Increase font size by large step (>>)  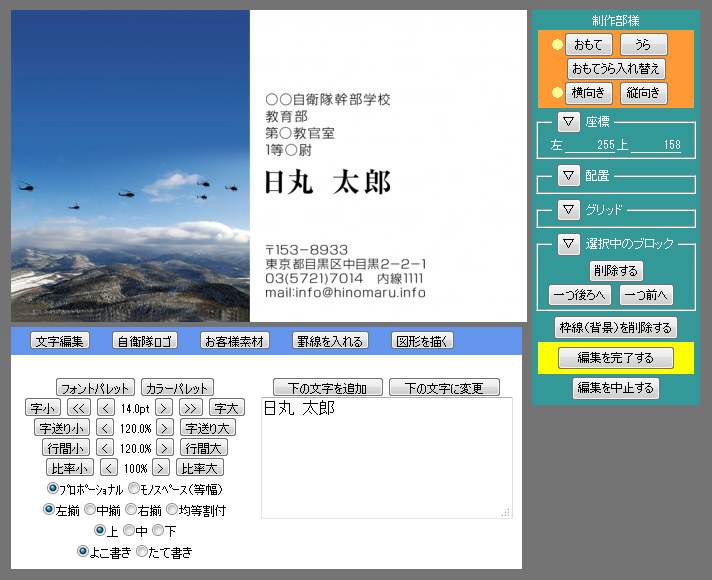(190, 407)
